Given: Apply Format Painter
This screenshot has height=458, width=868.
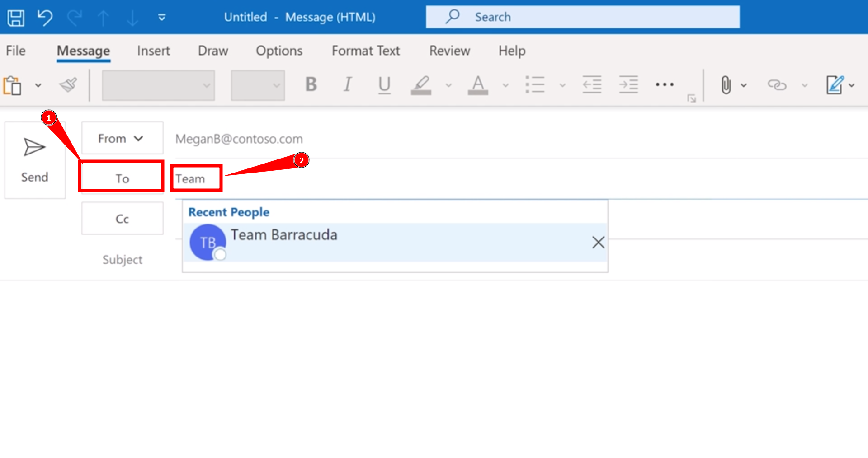Looking at the screenshot, I should 68,84.
